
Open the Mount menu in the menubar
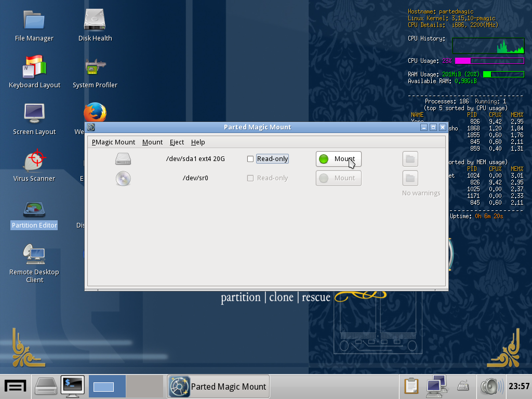click(152, 142)
